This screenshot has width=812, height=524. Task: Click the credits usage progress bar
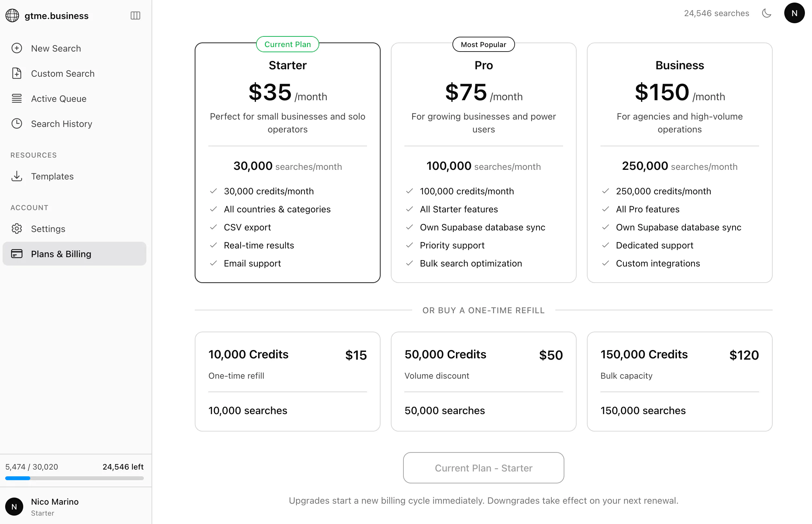(x=74, y=478)
